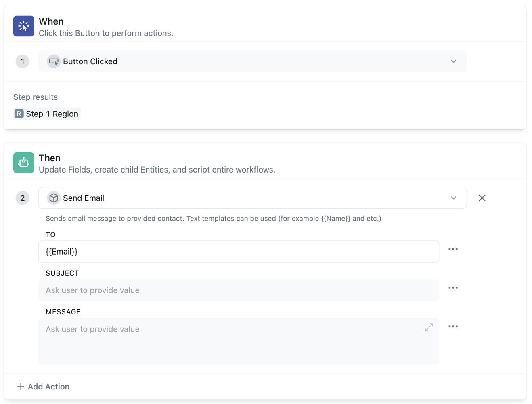This screenshot has height=404, width=532.
Task: Focus the MESSAGE text area
Action: pos(230,341)
